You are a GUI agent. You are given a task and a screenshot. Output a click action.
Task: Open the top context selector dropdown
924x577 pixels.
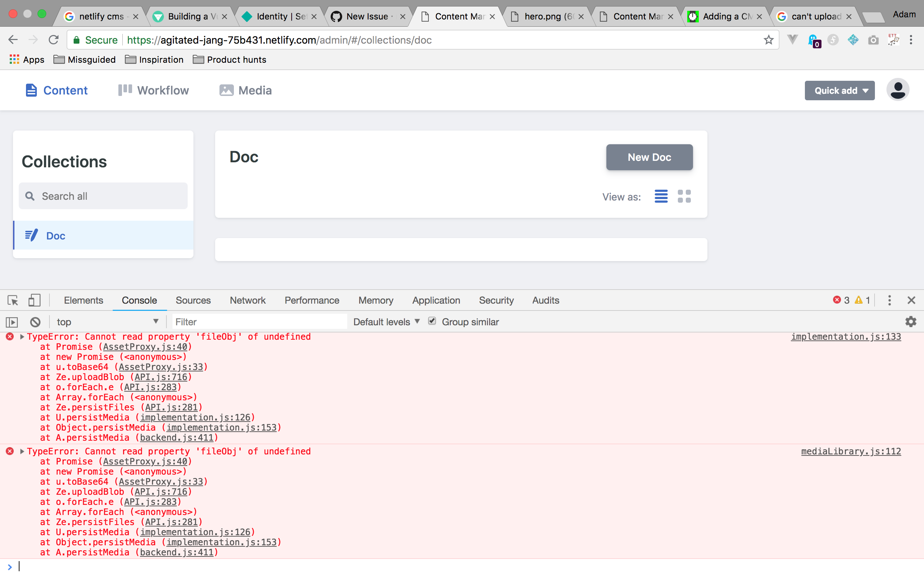coord(107,322)
